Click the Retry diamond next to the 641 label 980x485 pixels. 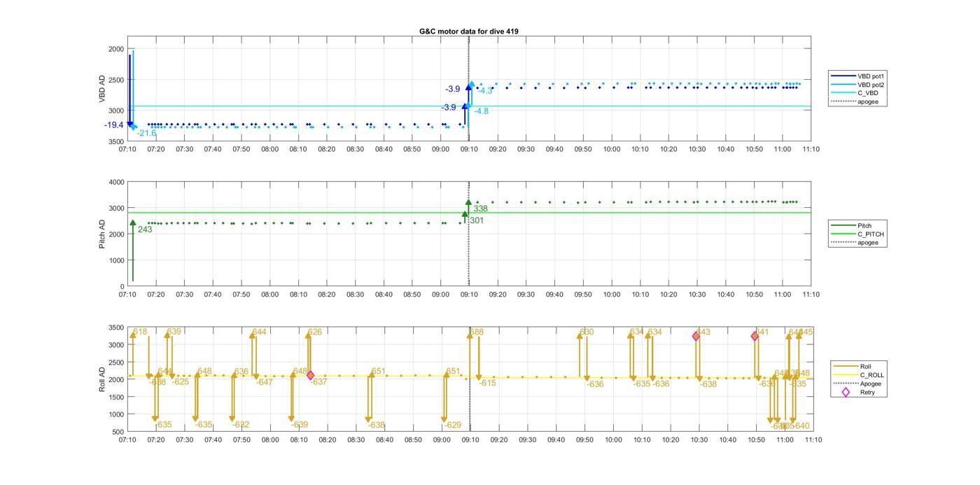click(755, 337)
